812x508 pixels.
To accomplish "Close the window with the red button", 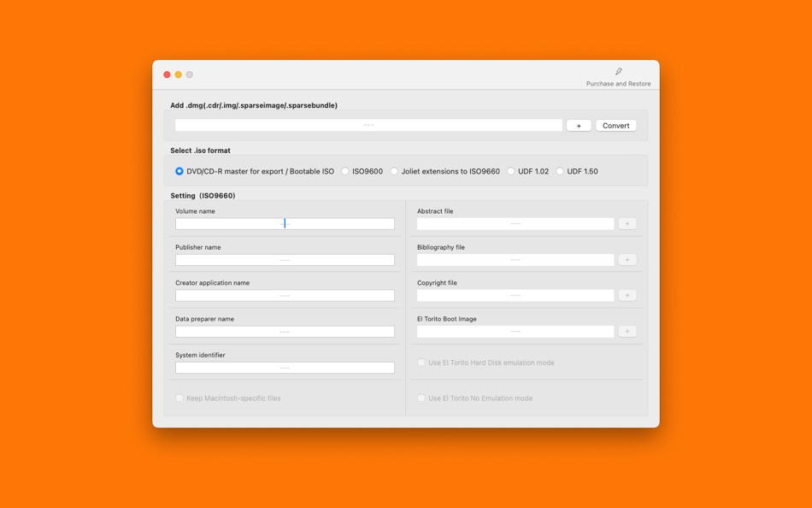I will pos(167,74).
